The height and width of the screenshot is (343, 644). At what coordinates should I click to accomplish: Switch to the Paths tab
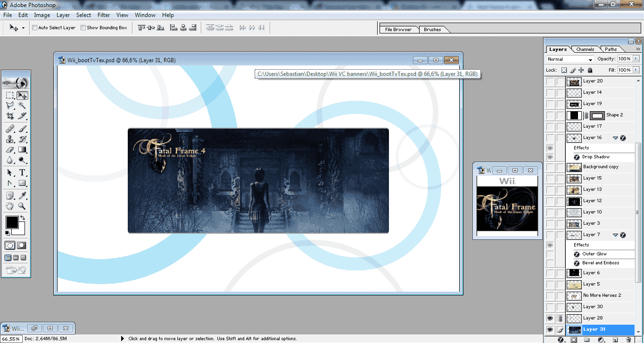(611, 49)
